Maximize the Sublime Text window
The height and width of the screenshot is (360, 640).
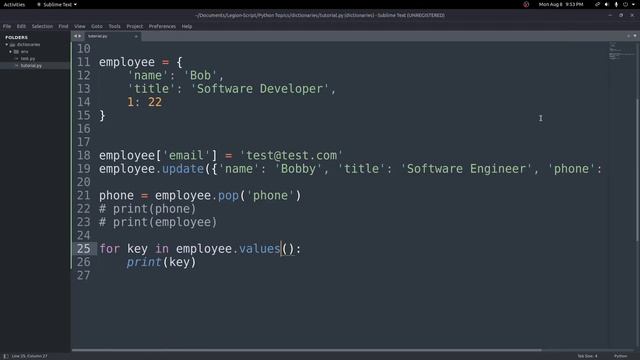(621, 15)
